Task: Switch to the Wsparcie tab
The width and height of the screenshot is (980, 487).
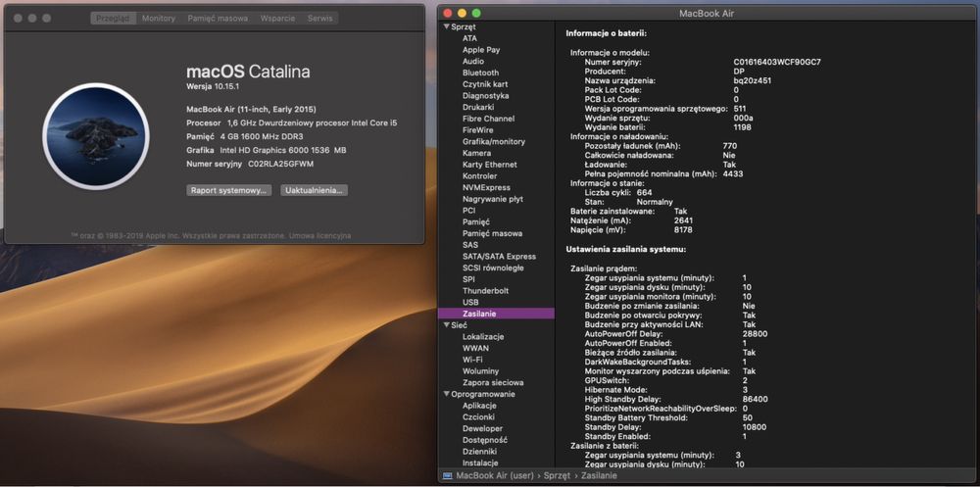Action: [277, 19]
